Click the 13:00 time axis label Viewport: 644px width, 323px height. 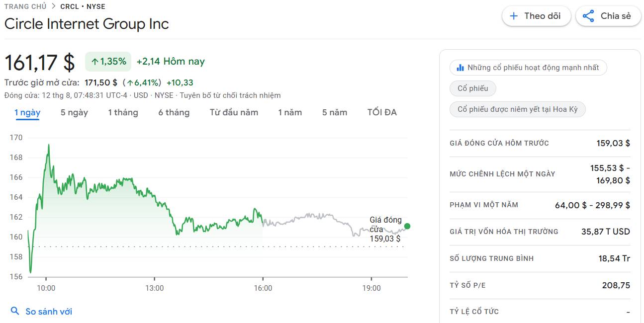[155, 288]
